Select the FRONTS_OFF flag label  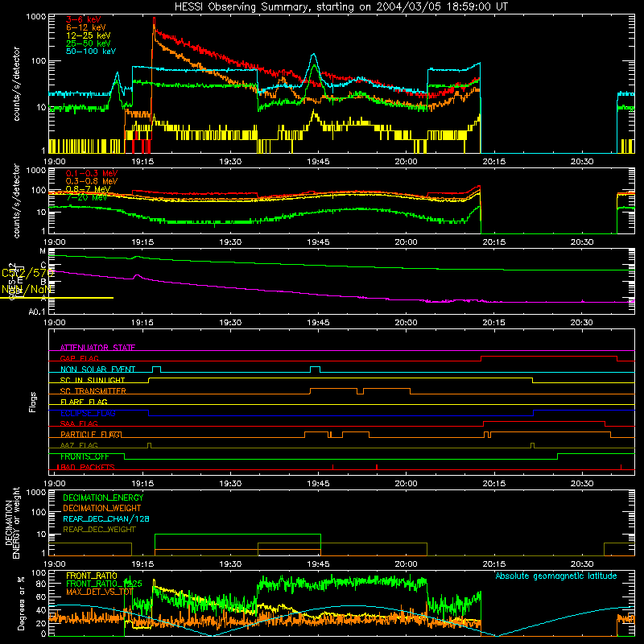tap(85, 456)
